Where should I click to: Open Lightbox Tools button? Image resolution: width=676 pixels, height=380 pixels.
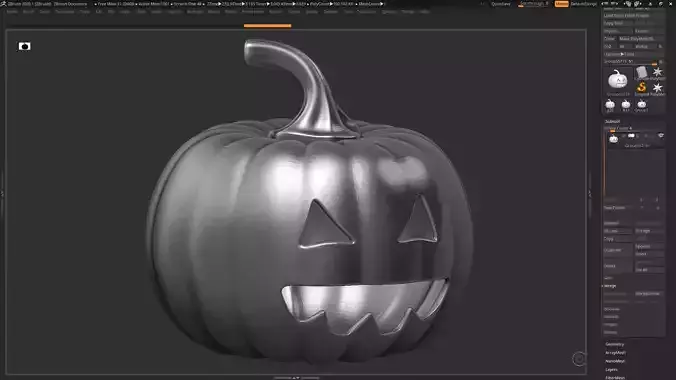(633, 54)
